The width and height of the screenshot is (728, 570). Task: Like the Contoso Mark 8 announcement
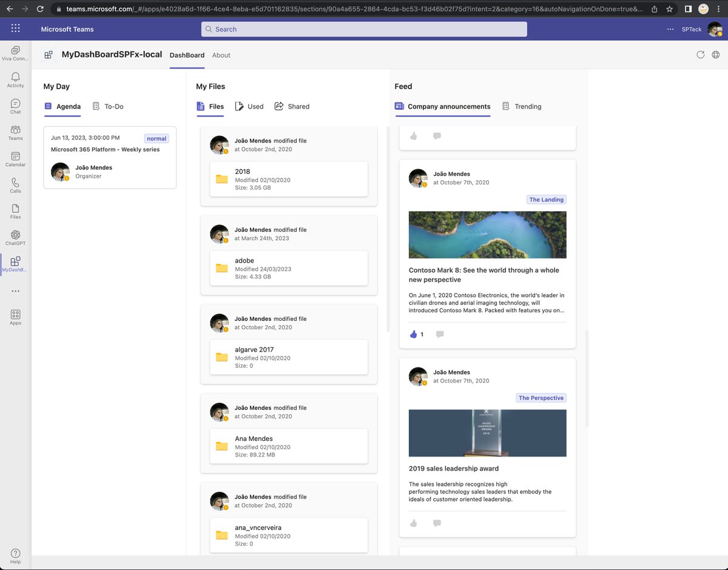click(x=414, y=334)
